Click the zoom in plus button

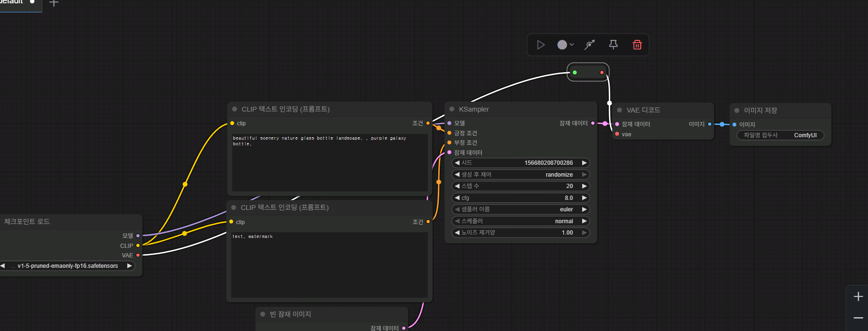click(858, 297)
